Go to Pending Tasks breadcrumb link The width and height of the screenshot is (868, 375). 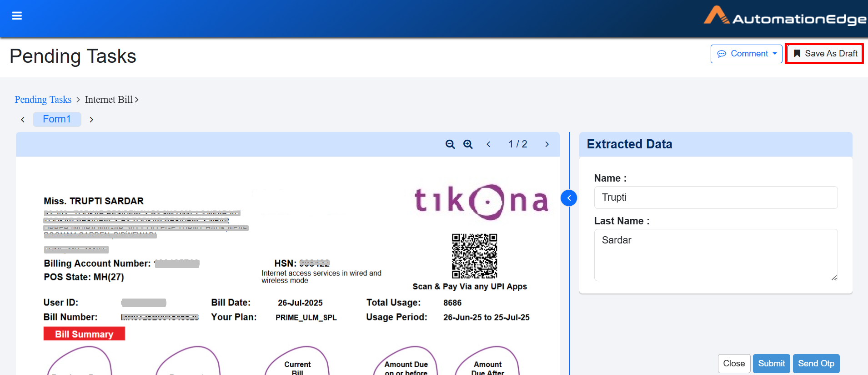pyautogui.click(x=43, y=100)
